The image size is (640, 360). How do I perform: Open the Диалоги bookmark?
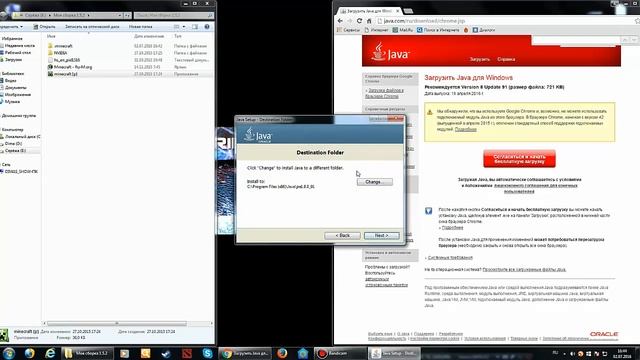(484, 30)
